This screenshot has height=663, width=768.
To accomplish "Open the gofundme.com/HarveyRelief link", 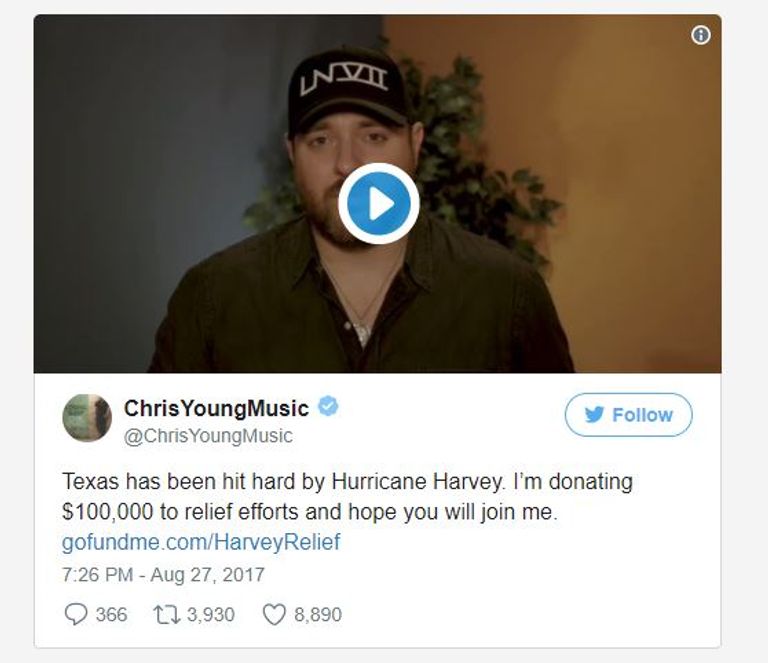I will (x=201, y=542).
